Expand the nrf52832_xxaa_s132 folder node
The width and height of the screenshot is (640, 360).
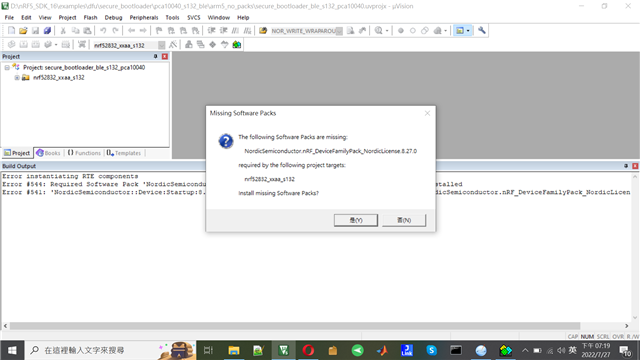17,78
